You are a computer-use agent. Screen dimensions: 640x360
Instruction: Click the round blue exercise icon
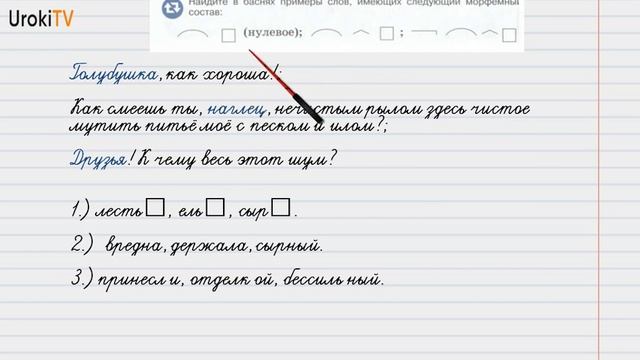coord(172,9)
